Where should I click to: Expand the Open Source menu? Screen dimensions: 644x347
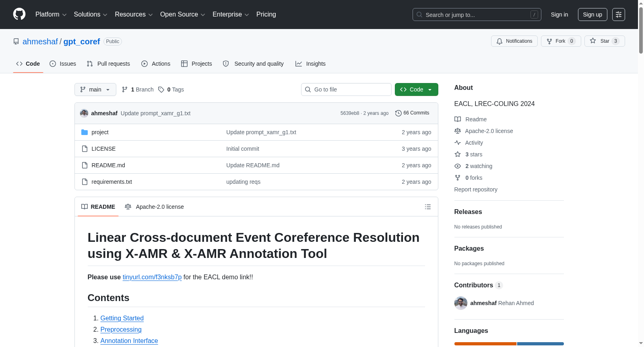click(x=182, y=15)
